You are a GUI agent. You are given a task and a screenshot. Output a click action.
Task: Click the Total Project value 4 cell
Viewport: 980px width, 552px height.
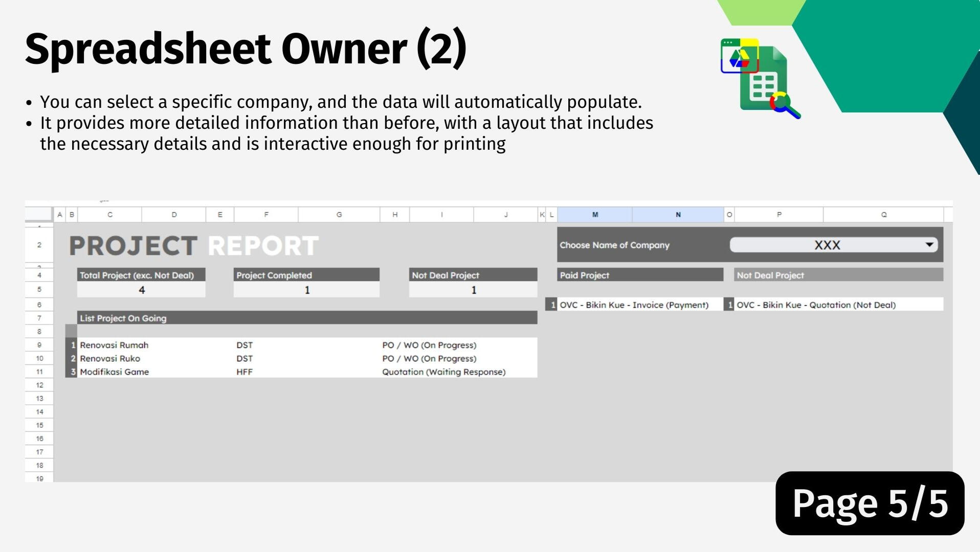pyautogui.click(x=141, y=290)
